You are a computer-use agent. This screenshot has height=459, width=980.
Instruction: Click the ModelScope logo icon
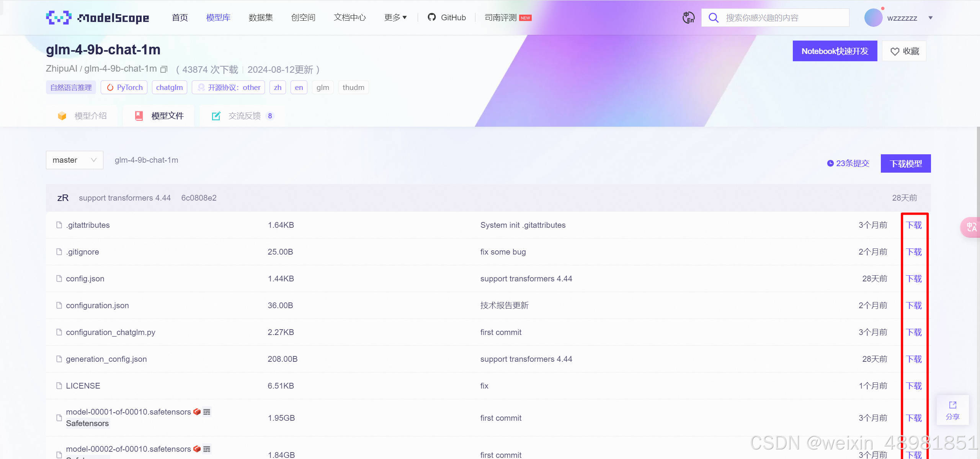tap(59, 18)
